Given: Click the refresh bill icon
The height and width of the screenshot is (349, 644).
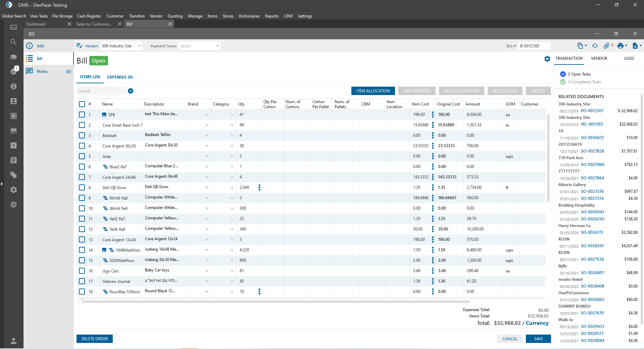Looking at the screenshot, I should (x=595, y=46).
